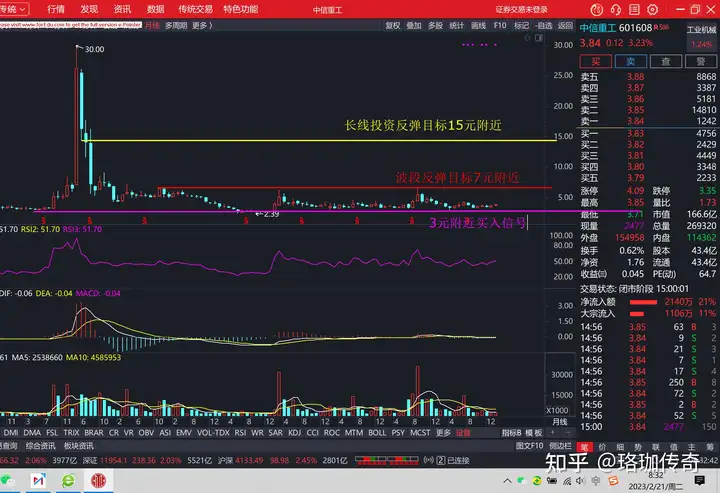Open the 资讯 menu
The image size is (720, 493).
123,9
